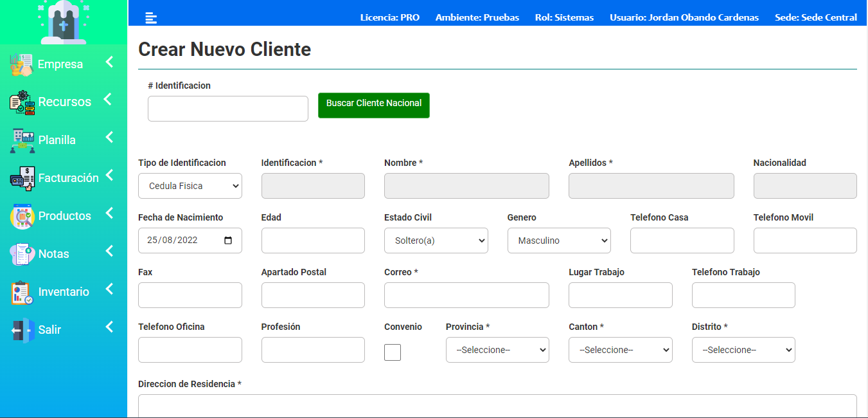Click the Correo input field
Viewport: 868px width, 418px height.
(x=466, y=295)
